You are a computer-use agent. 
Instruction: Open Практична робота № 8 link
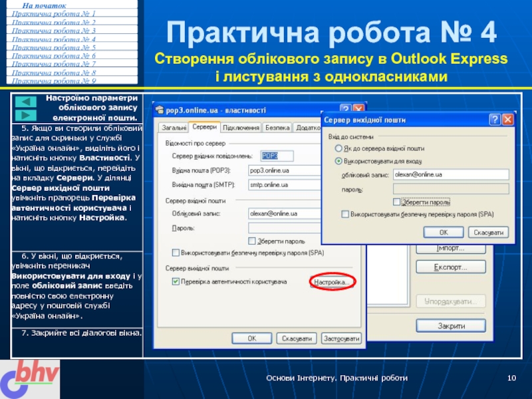click(x=54, y=72)
